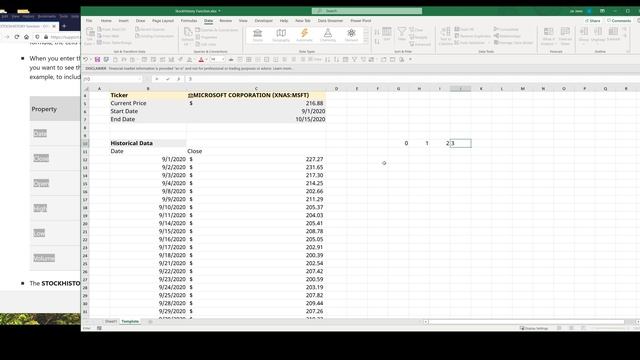The width and height of the screenshot is (640, 360).
Task: Click the Historical Data heading cell
Action: pyautogui.click(x=148, y=143)
